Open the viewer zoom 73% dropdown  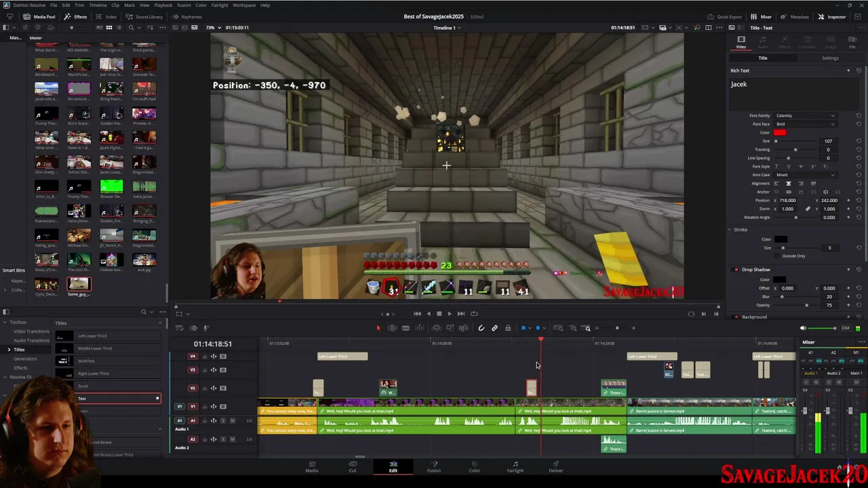212,28
